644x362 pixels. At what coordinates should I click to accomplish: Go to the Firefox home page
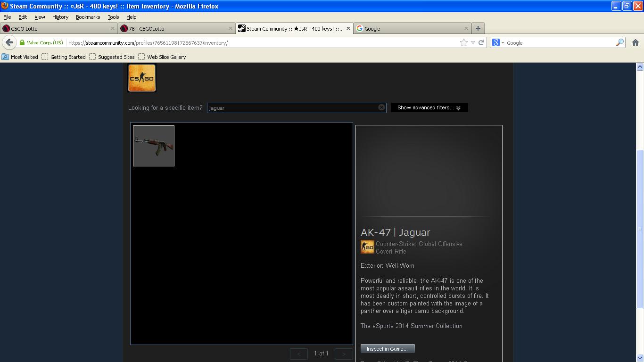(x=635, y=42)
